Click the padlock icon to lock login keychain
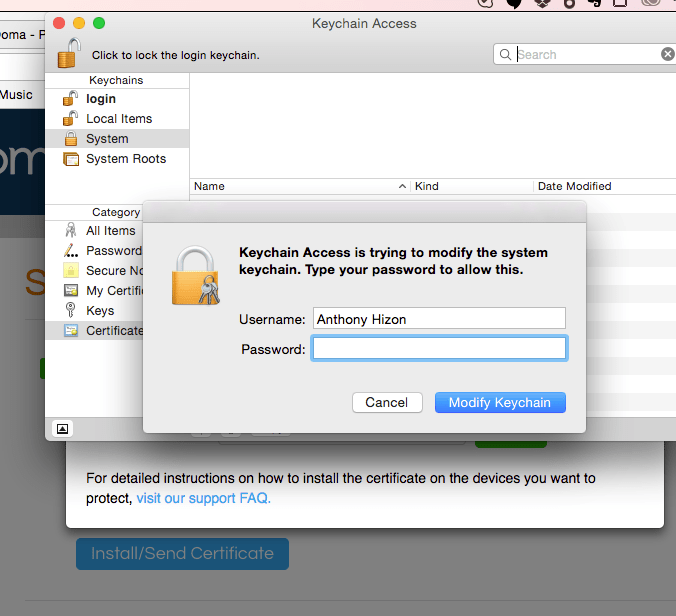 [69, 53]
